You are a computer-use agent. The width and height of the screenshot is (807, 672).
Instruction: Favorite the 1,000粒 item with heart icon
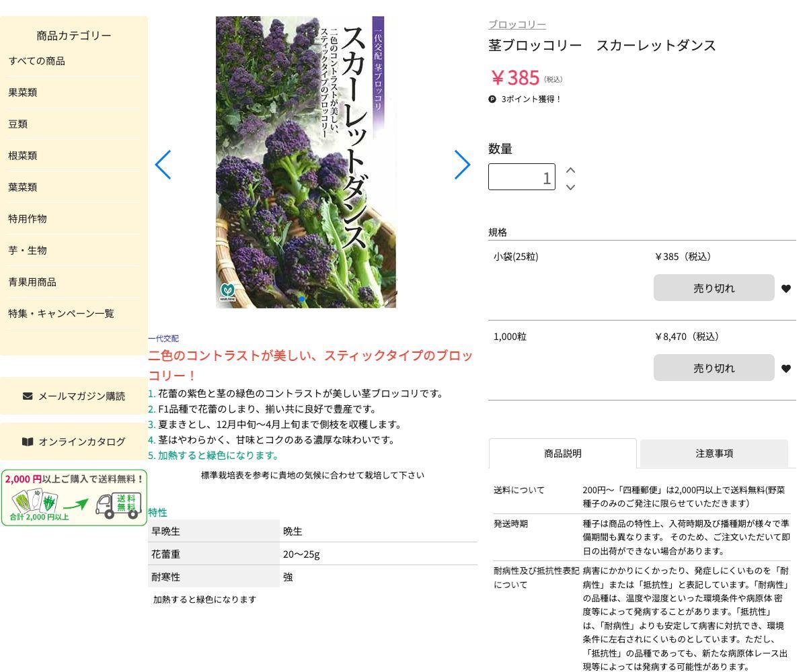pyautogui.click(x=785, y=369)
